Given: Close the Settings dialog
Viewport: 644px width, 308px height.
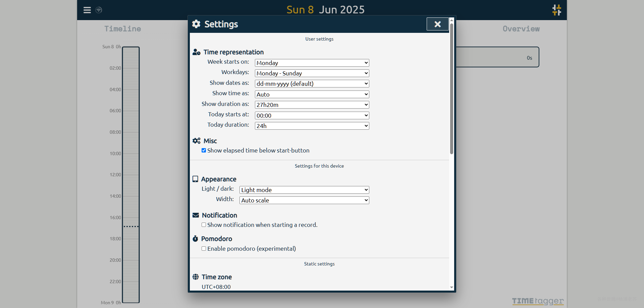Looking at the screenshot, I should [437, 24].
